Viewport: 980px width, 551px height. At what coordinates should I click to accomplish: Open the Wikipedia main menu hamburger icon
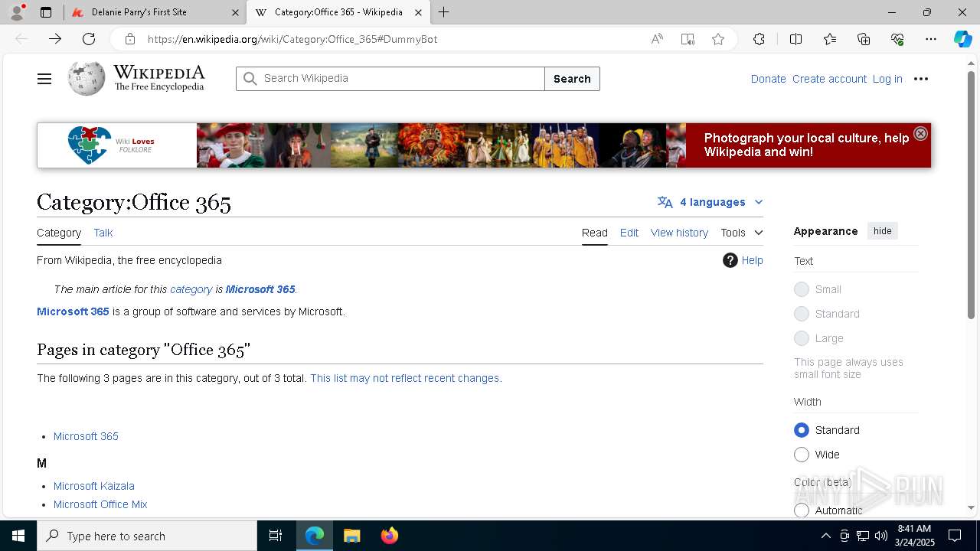(44, 79)
